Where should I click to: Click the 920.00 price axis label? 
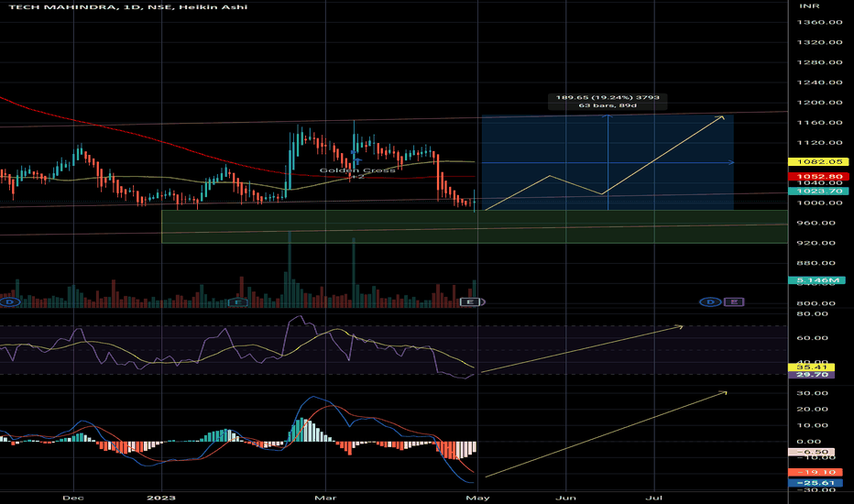click(x=816, y=243)
